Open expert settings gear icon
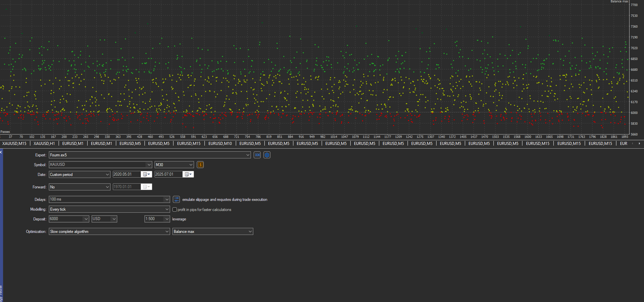 (x=267, y=155)
